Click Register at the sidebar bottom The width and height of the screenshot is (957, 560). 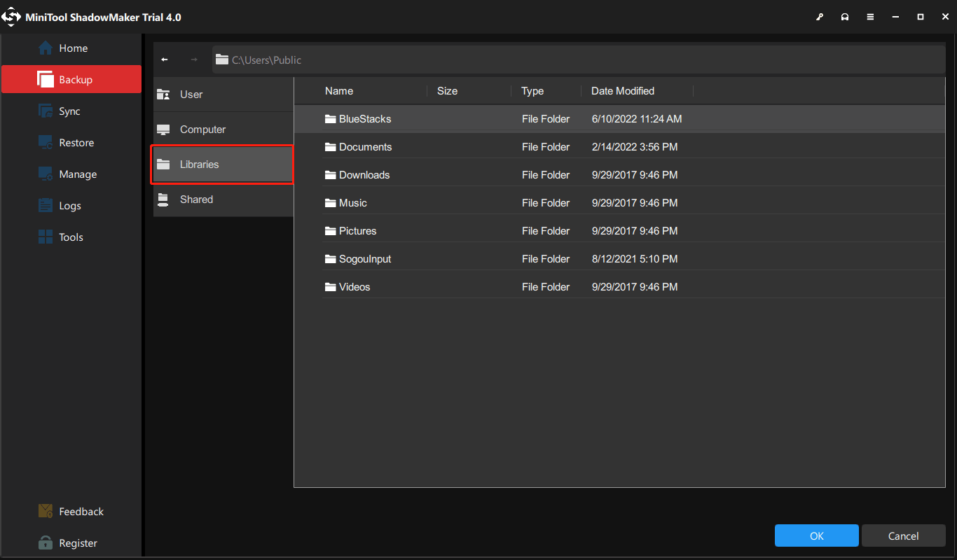pyautogui.click(x=71, y=543)
